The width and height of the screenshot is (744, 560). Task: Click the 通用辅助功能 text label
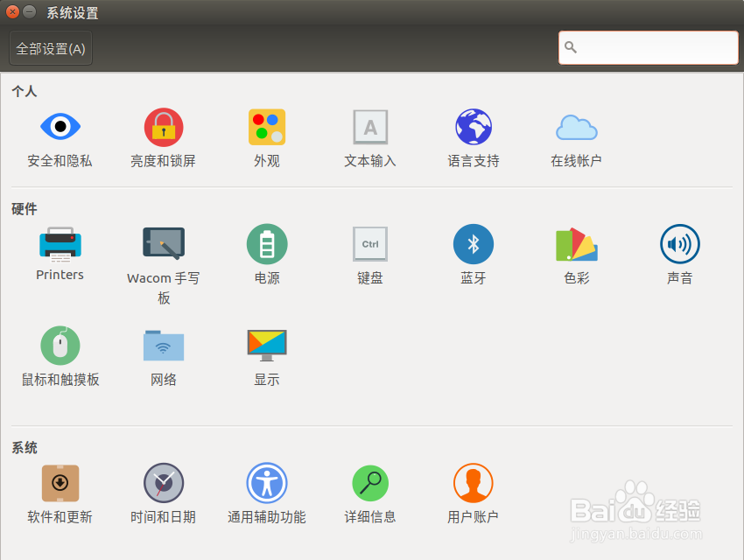(267, 517)
